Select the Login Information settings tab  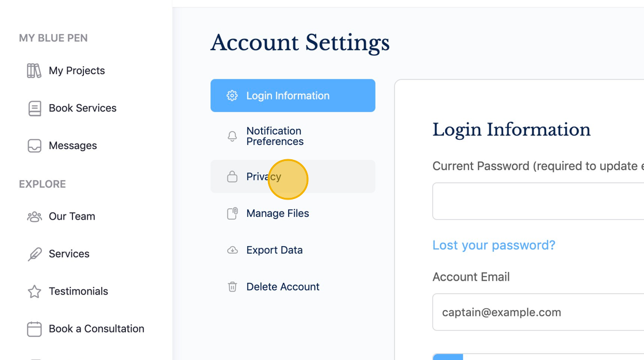pyautogui.click(x=293, y=95)
